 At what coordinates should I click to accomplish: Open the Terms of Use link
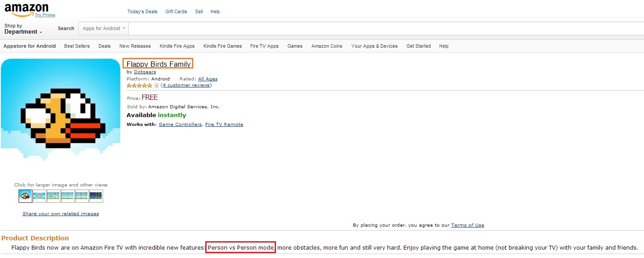(x=468, y=225)
